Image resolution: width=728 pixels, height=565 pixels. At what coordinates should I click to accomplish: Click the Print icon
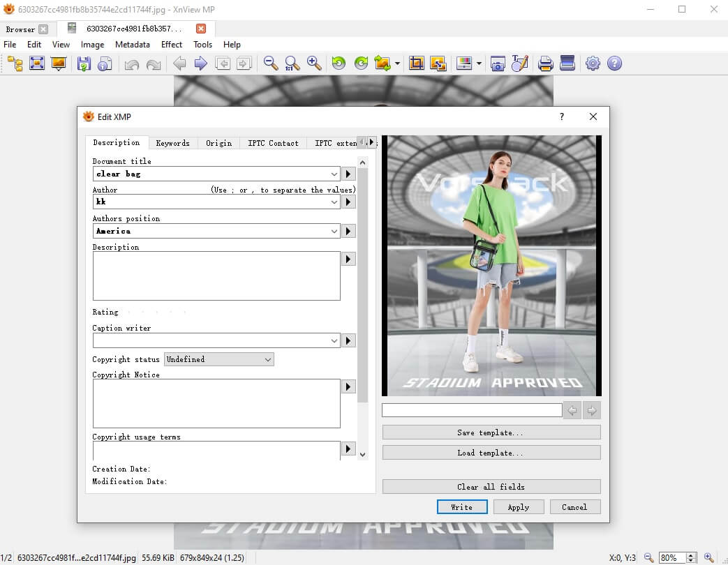(546, 63)
